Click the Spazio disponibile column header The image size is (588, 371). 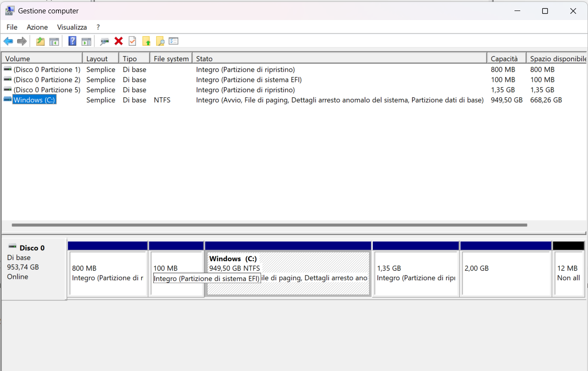(557, 58)
